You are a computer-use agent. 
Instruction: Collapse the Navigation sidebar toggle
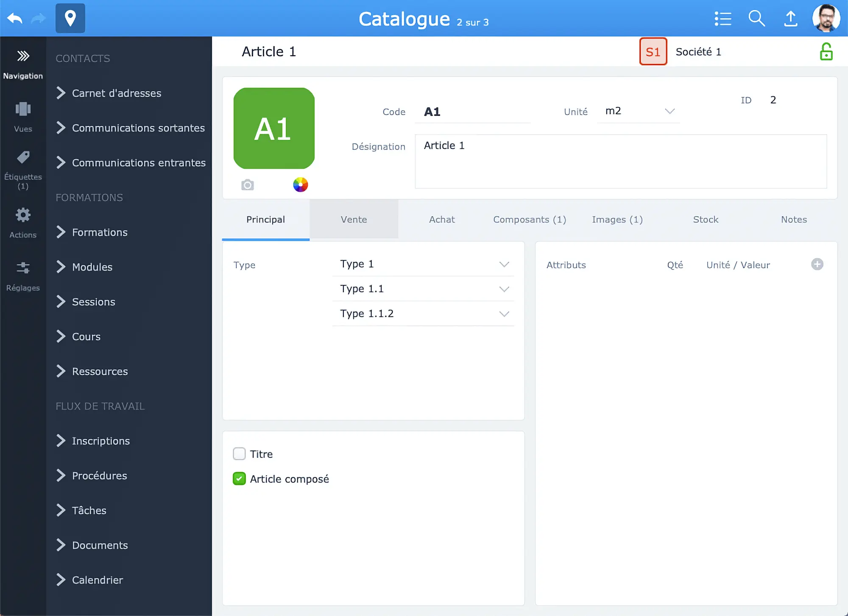[23, 64]
